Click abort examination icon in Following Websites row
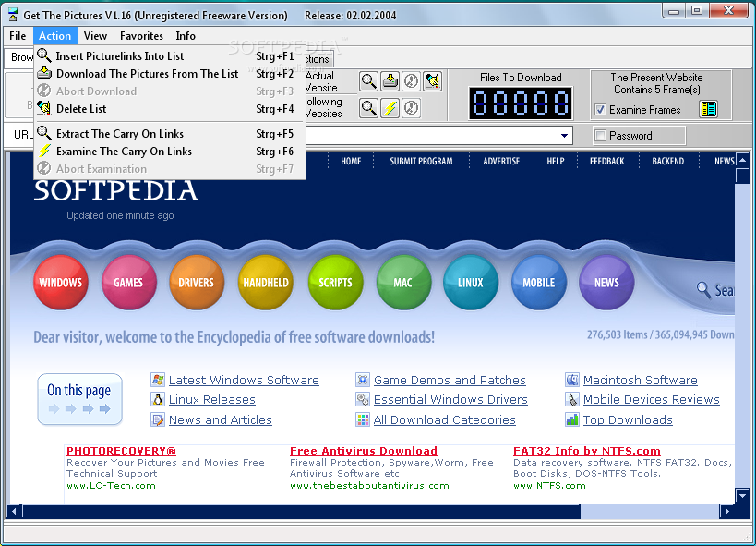This screenshot has height=546, width=756. [x=412, y=108]
